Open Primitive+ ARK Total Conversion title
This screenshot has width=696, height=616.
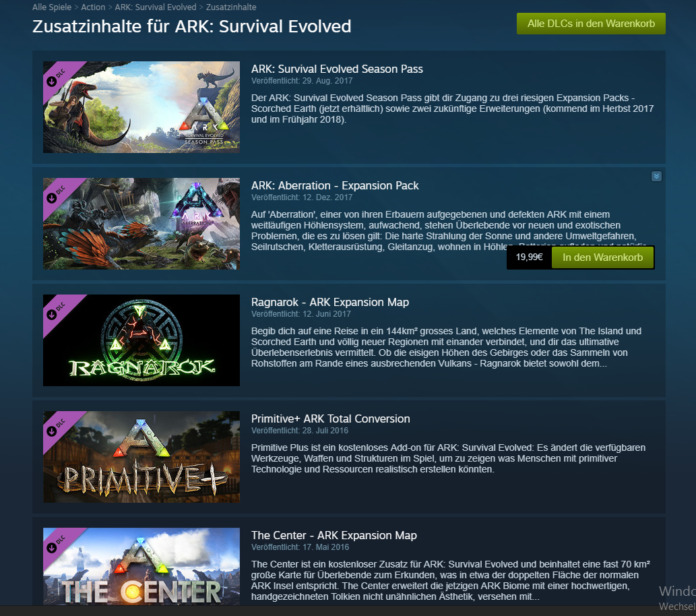pyautogui.click(x=330, y=419)
